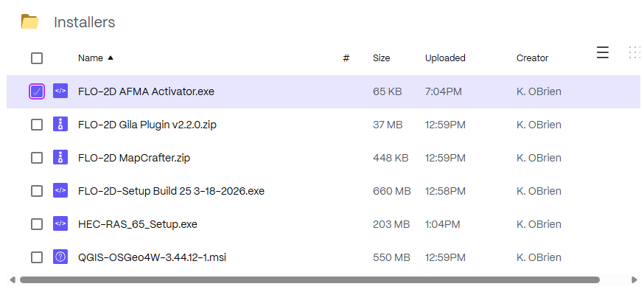644x292 pixels.
Task: Open file FLO-2D AFMA Activator.exe
Action: pos(146,91)
